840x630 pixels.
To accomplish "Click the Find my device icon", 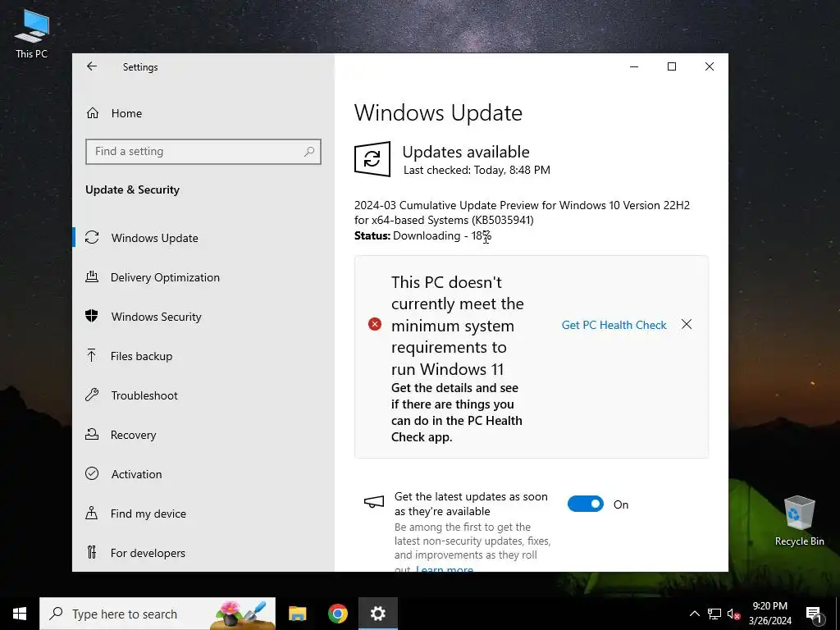I will point(92,514).
